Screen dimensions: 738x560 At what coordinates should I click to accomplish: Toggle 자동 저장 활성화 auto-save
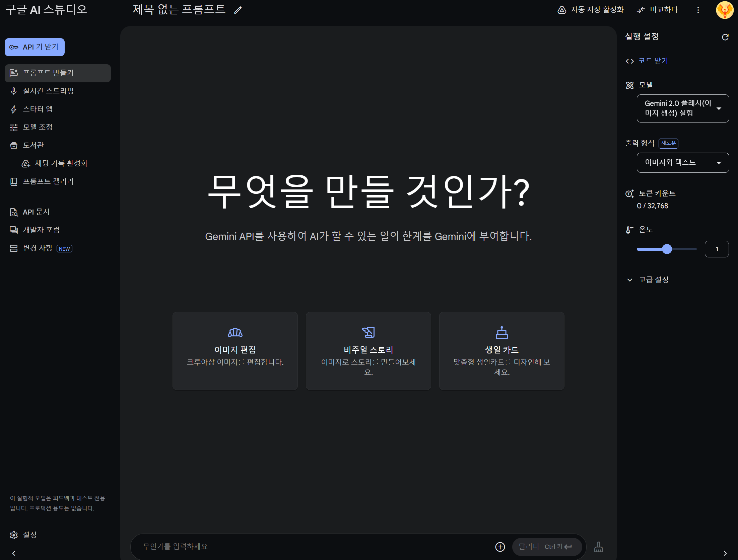coord(590,10)
